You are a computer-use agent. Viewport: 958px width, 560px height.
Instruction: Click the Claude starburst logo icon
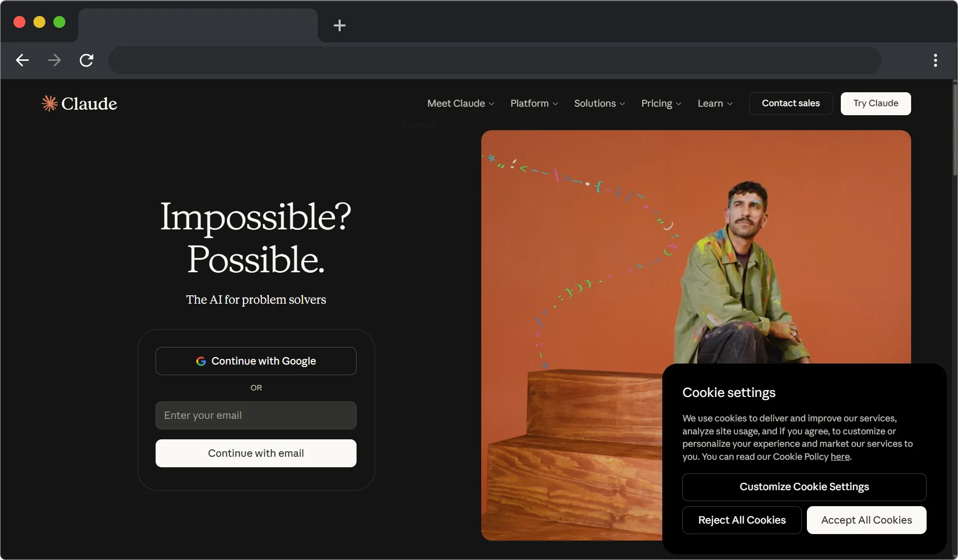tap(49, 103)
